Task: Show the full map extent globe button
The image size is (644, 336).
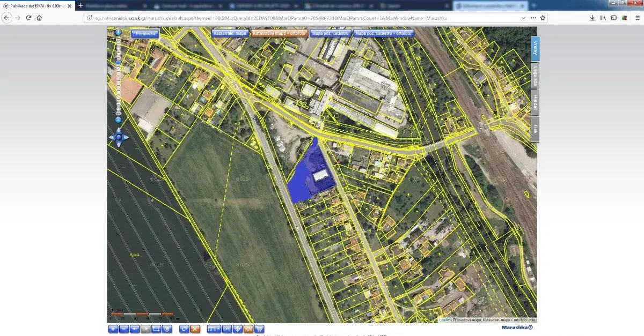Action: [167, 328]
